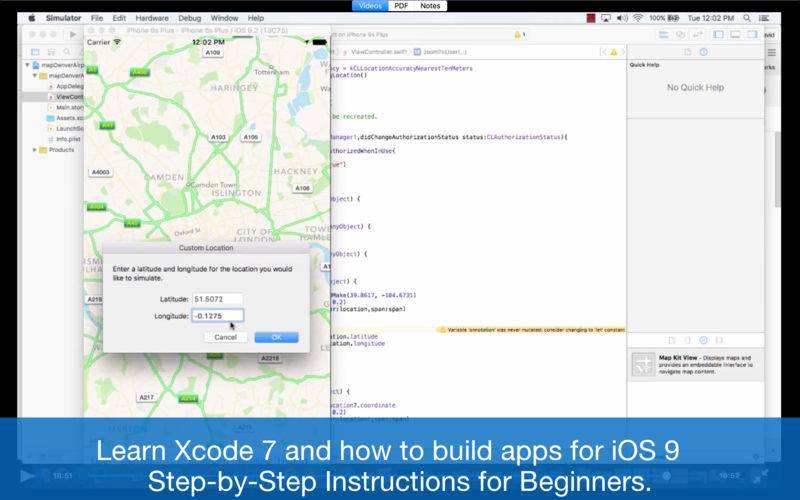Open the Edit menu
Image resolution: width=800 pixels, height=500 pixels.
(119, 18)
